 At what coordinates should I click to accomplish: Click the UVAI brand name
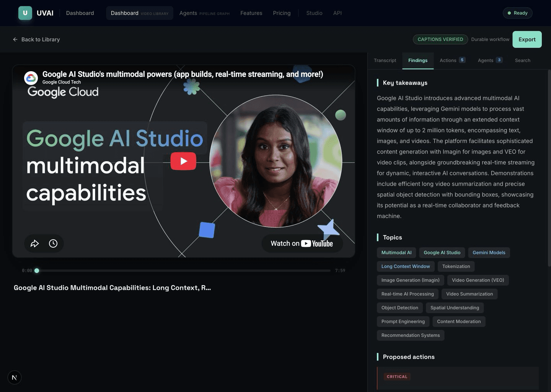pyautogui.click(x=45, y=13)
